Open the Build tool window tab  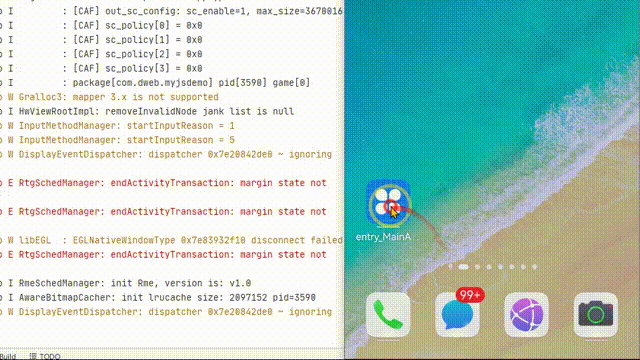[8, 356]
